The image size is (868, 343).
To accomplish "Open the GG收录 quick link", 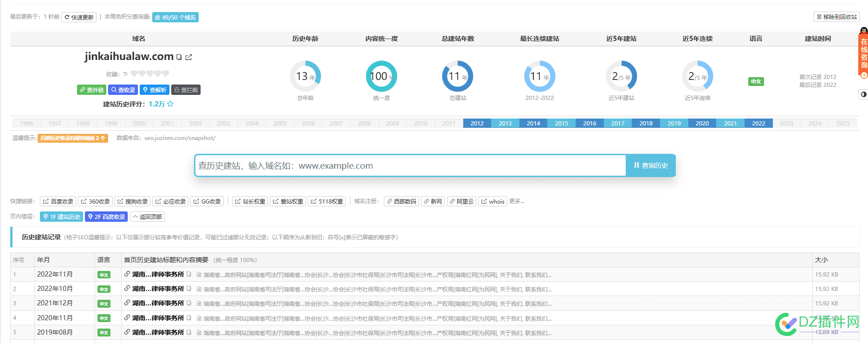I will pos(207,201).
